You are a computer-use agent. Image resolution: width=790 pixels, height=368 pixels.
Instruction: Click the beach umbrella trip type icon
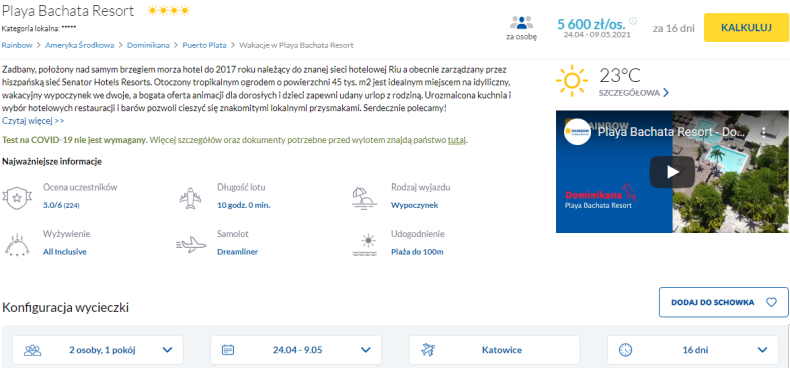coord(365,198)
